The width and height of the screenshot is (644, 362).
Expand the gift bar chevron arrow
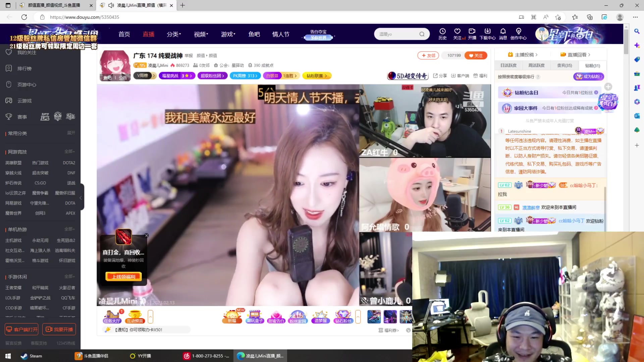pos(358,316)
